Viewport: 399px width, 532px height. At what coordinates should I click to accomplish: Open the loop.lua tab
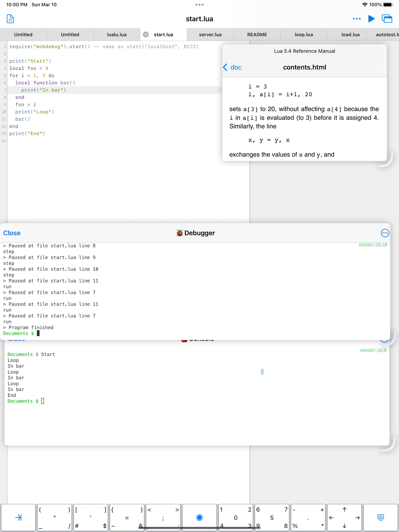(304, 34)
